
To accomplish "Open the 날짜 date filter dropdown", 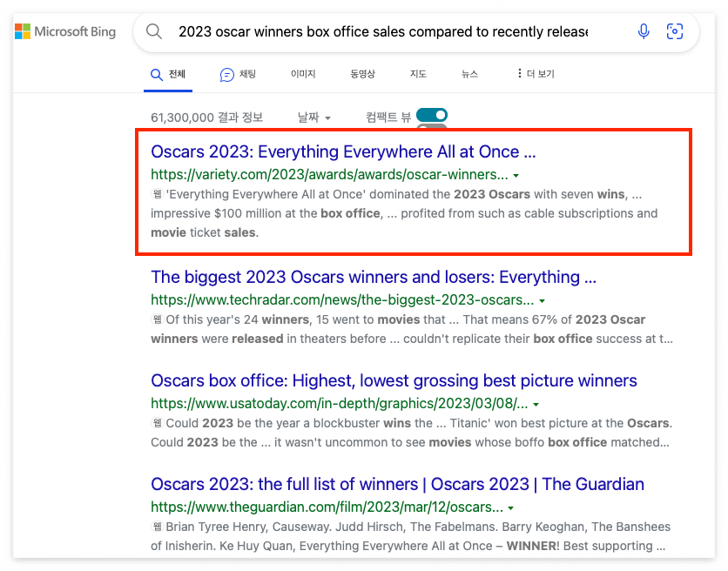I will 313,118.
